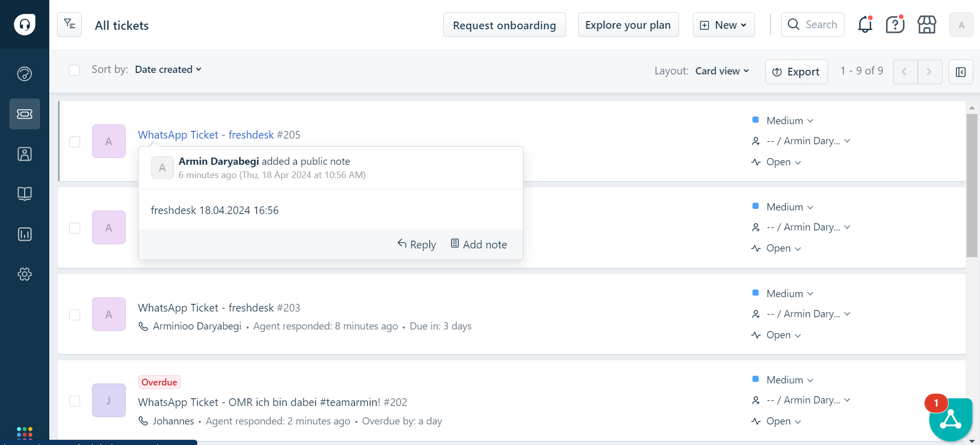
Task: Select the checkbox of the second ticket card
Action: pyautogui.click(x=75, y=228)
